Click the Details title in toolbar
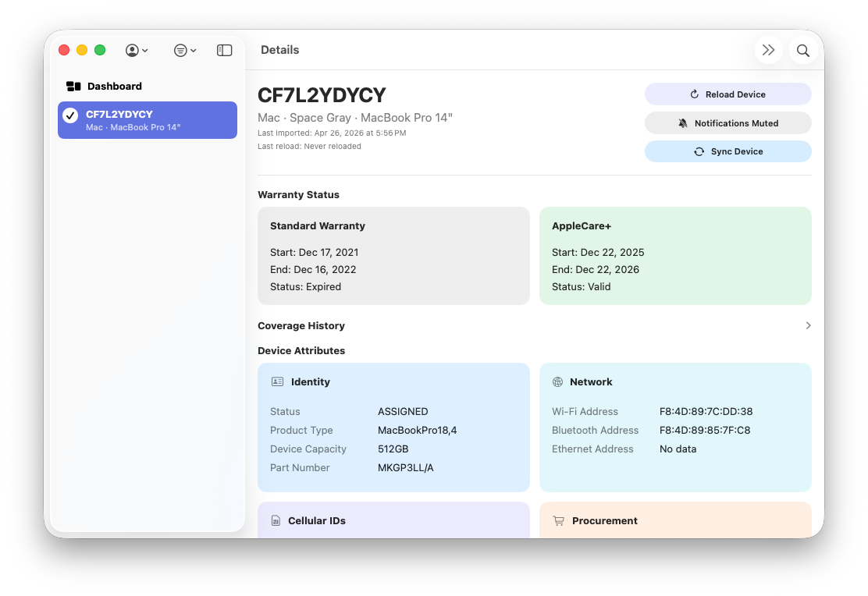The width and height of the screenshot is (868, 596). (280, 50)
